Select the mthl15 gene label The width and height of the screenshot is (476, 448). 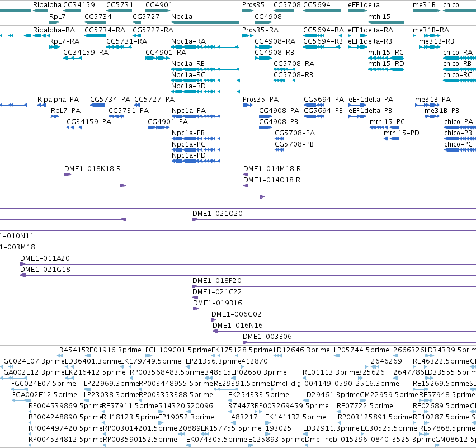379,16
